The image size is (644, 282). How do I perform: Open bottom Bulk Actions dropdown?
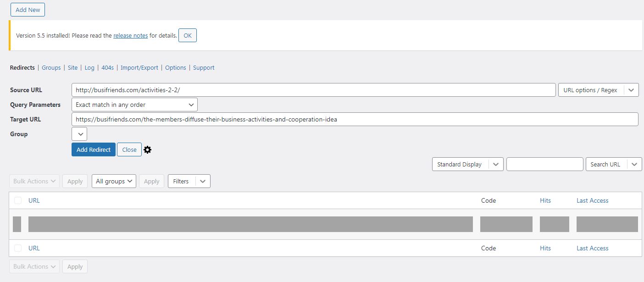point(34,266)
